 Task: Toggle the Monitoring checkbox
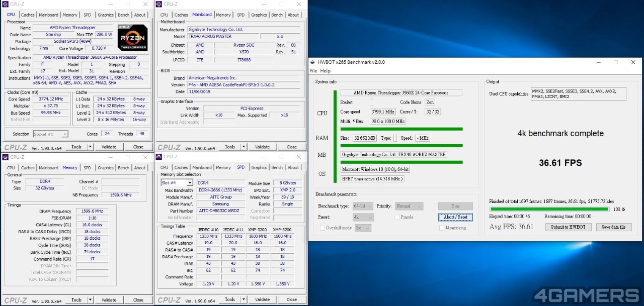442,228
